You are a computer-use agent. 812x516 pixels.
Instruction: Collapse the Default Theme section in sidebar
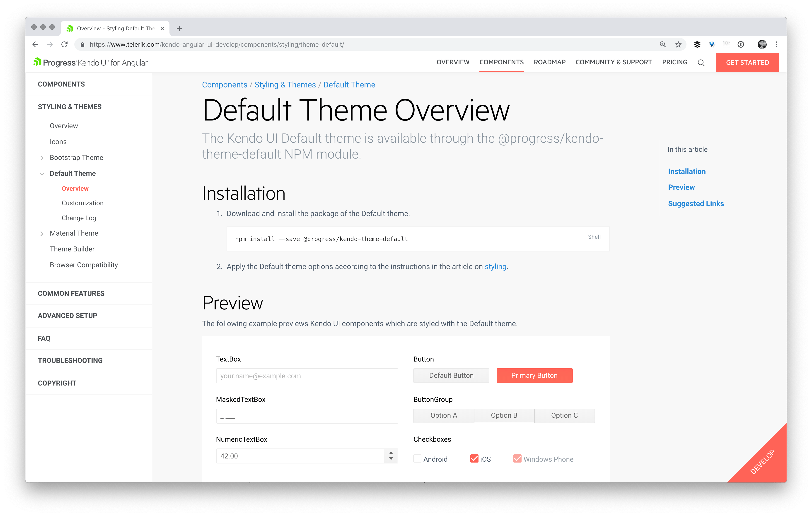[41, 173]
